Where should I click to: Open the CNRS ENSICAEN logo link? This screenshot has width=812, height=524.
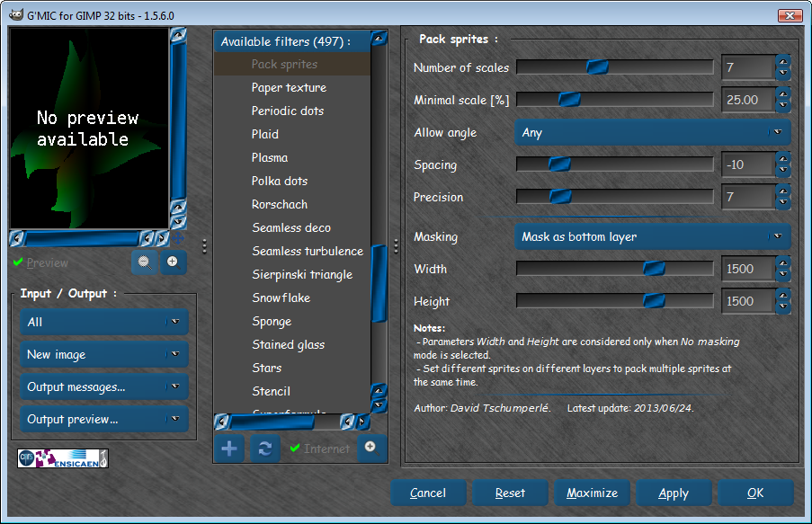tap(63, 458)
